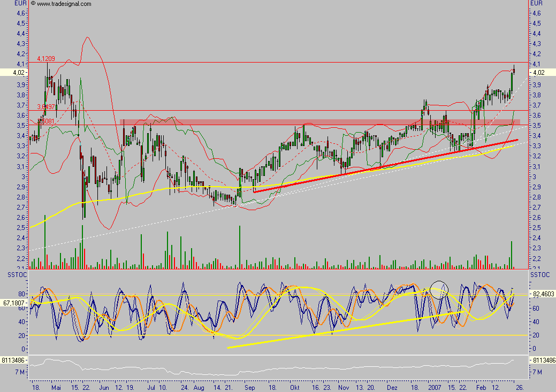
Task: Click the 7 M label on left axis
Action: coord(20,372)
